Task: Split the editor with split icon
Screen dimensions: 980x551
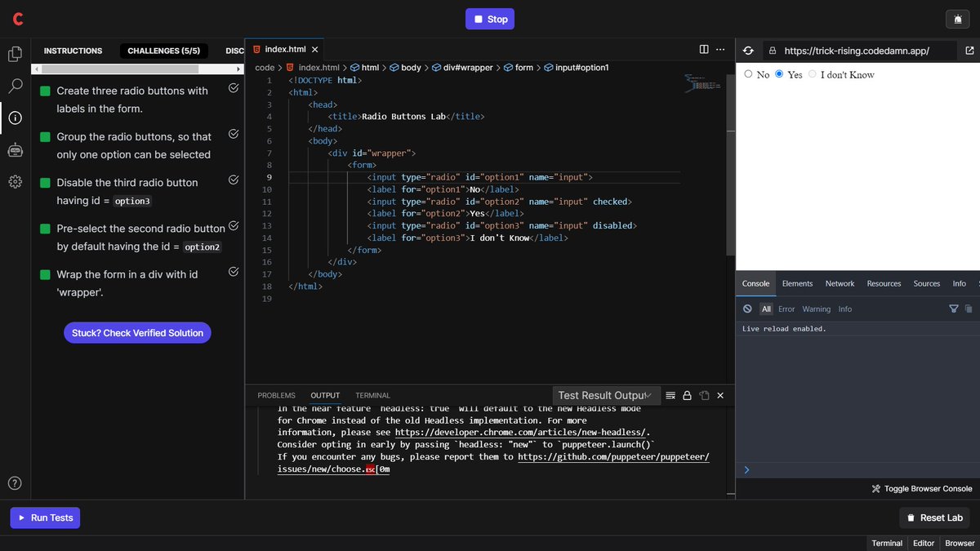Action: 704,50
